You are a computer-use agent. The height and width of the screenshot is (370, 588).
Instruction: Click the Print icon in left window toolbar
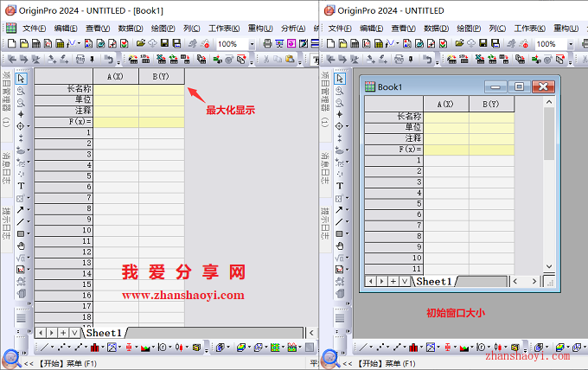267,44
